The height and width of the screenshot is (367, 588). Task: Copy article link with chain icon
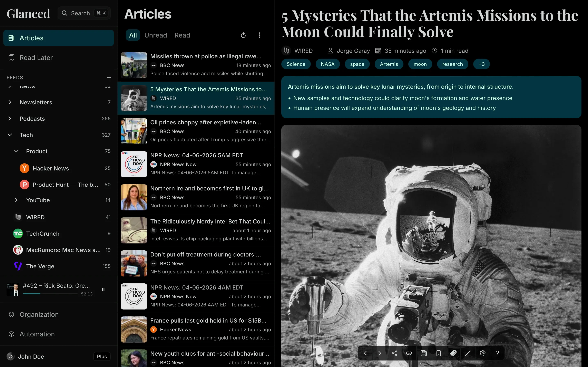pyautogui.click(x=409, y=353)
